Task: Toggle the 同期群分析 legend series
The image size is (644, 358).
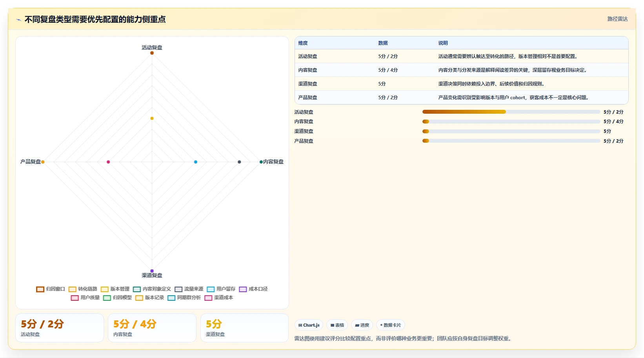Action: [184, 298]
